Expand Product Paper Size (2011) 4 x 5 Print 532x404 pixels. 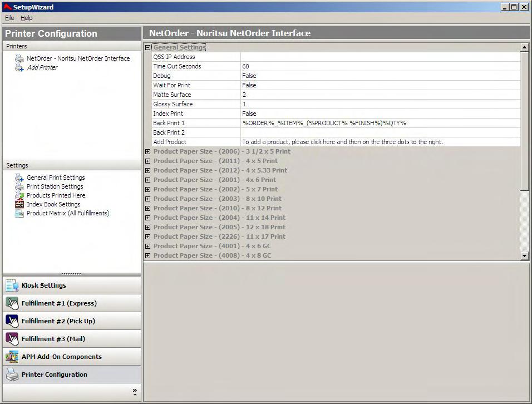147,161
